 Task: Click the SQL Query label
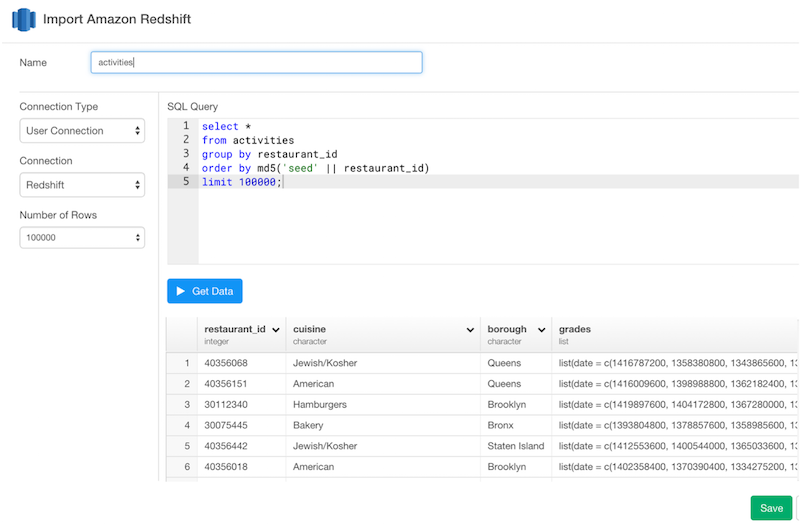point(192,107)
